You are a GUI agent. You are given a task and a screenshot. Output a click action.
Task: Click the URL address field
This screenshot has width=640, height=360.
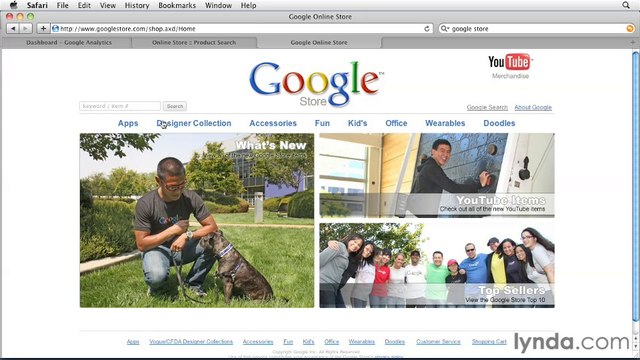(241, 29)
